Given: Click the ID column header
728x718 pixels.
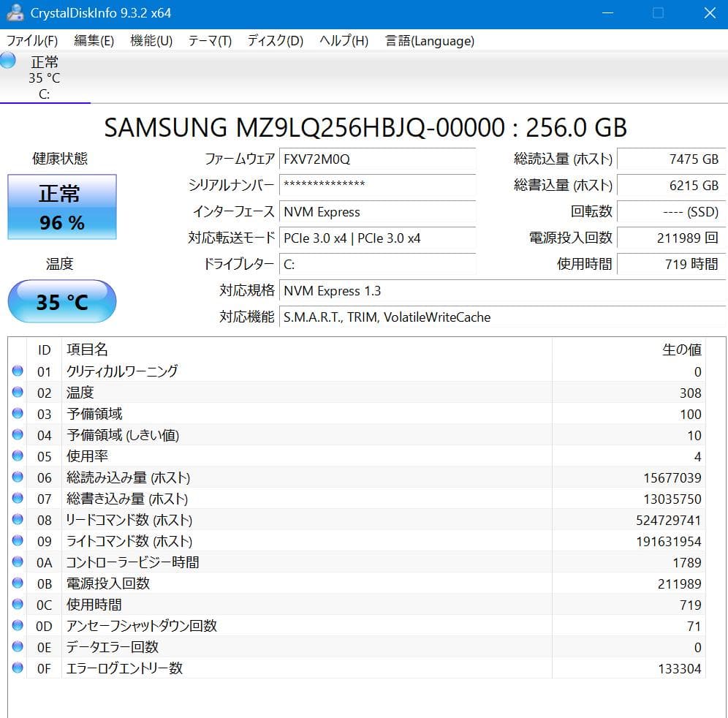Looking at the screenshot, I should point(44,349).
